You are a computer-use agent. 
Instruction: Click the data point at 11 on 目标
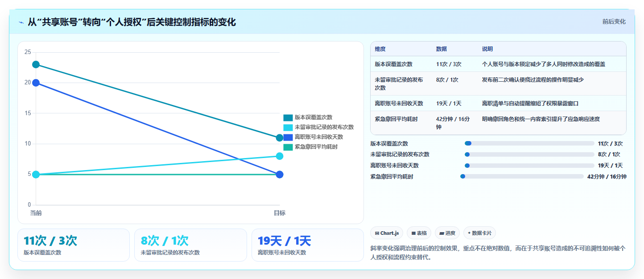280,138
